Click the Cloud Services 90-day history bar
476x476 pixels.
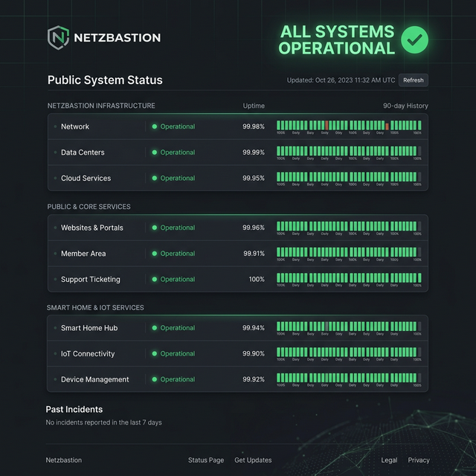pyautogui.click(x=349, y=177)
